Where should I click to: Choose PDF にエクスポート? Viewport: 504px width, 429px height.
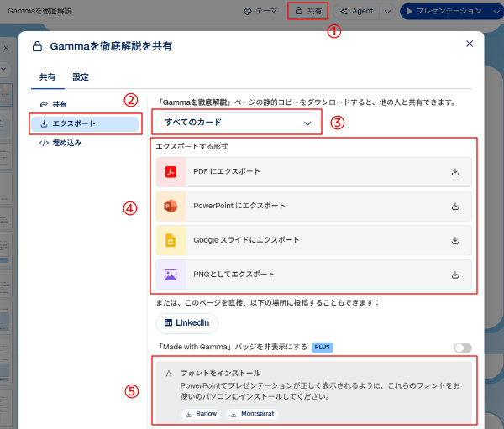[x=313, y=172]
